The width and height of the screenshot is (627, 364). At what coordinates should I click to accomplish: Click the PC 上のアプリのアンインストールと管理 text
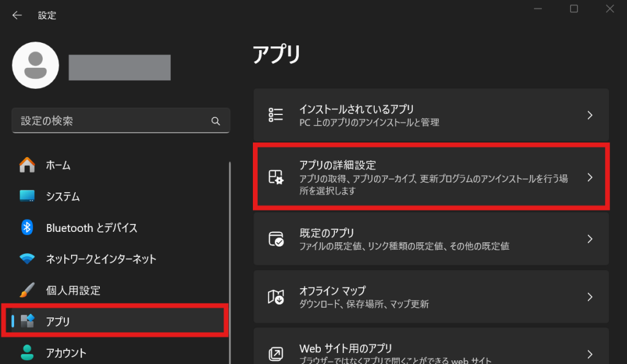click(369, 122)
